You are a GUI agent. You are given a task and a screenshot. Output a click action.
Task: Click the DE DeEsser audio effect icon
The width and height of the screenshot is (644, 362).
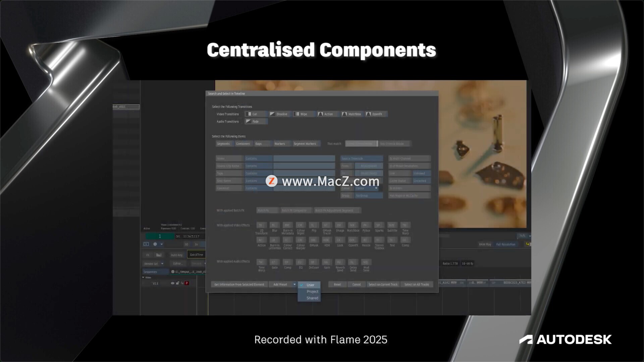coord(314,262)
